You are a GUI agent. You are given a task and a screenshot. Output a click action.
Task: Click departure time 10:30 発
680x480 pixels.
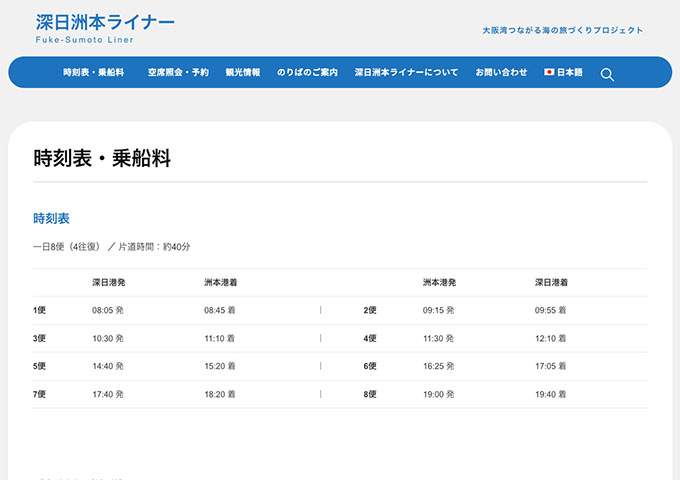coord(108,338)
